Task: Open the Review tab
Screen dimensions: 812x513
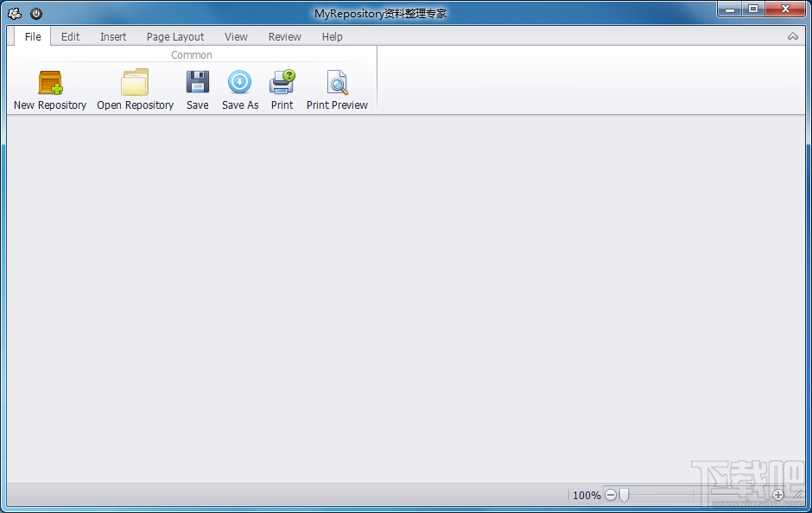Action: coord(285,37)
